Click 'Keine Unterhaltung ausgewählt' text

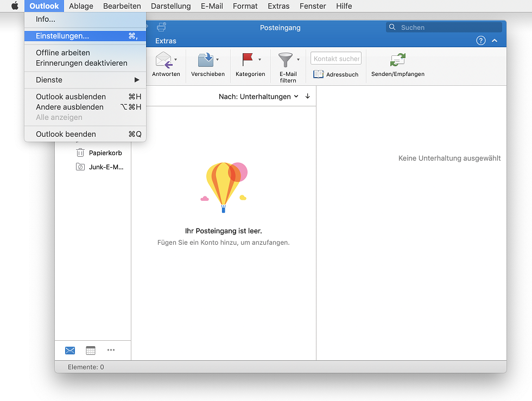pos(449,158)
